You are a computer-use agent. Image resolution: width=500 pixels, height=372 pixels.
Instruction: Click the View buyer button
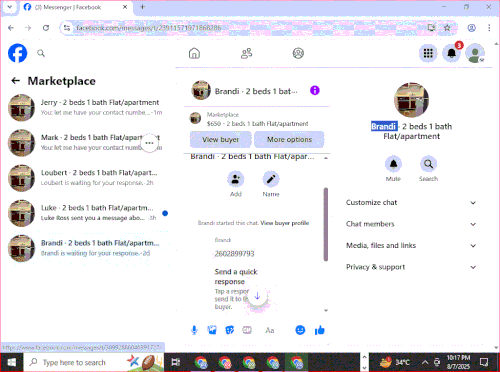221,140
